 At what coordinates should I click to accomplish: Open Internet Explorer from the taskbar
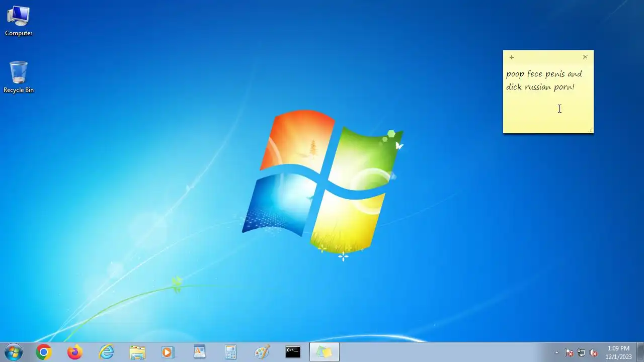coord(106,352)
